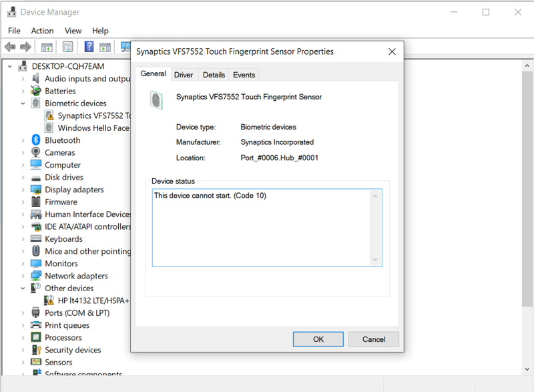
Task: Click the Windows Hello Face device icon
Action: [49, 128]
